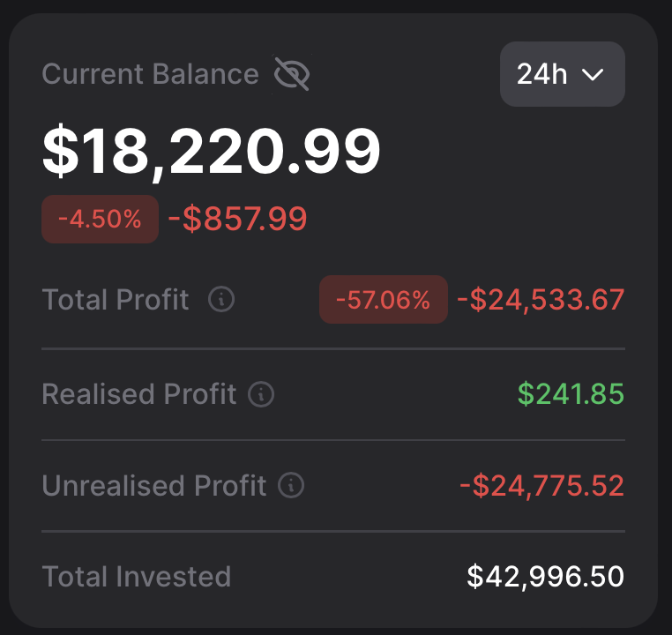
Task: Click the Unrealised Profit info icon
Action: pyautogui.click(x=291, y=485)
